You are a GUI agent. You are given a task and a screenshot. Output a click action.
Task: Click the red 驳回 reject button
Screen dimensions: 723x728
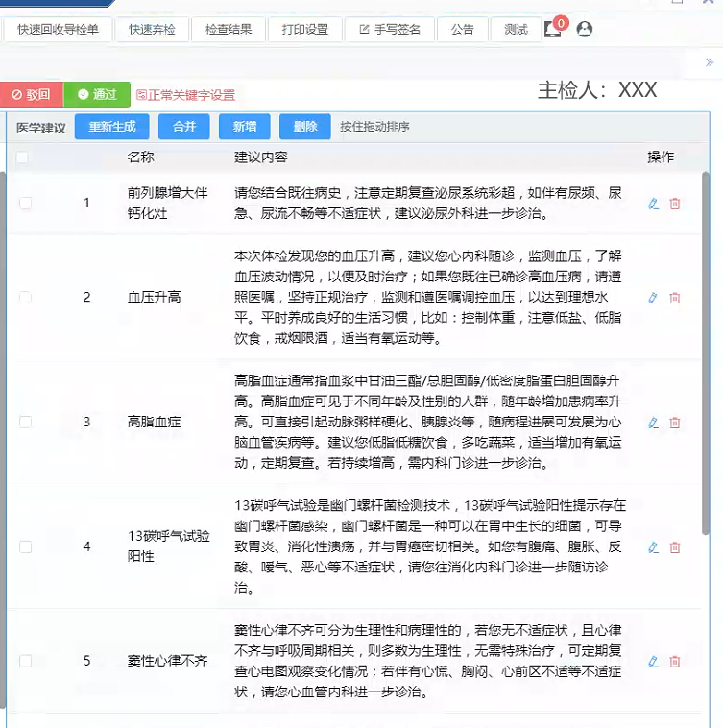[31, 94]
